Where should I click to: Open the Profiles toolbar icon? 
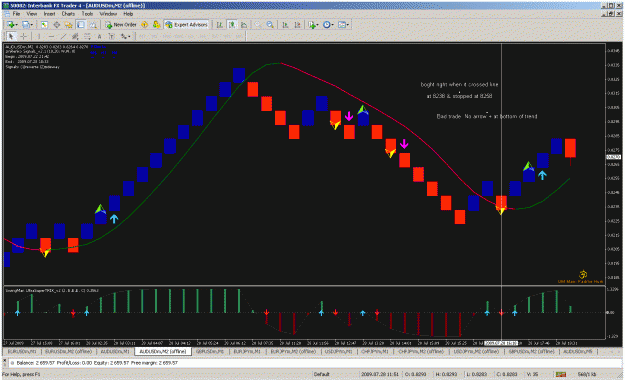(x=25, y=25)
